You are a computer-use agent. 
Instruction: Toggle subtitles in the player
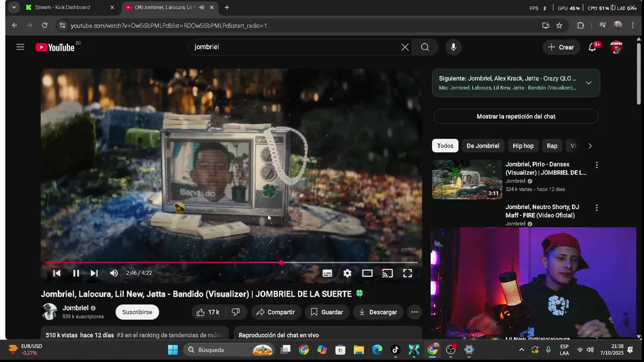[327, 273]
